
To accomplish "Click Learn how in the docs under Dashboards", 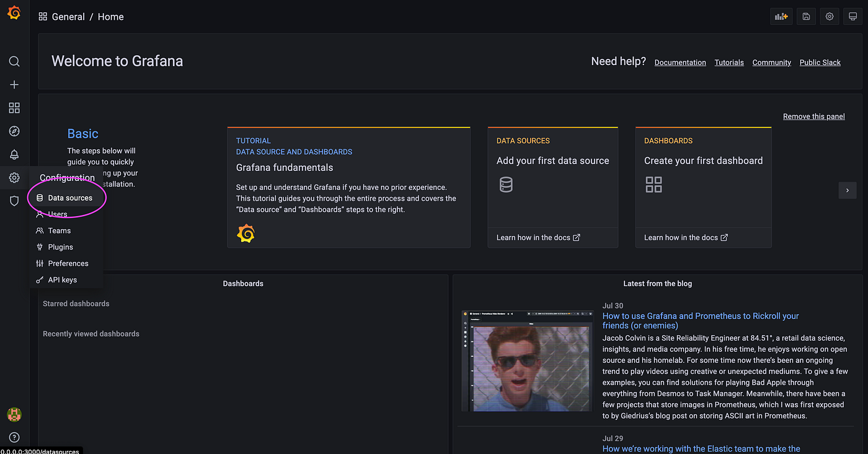I will pos(686,237).
